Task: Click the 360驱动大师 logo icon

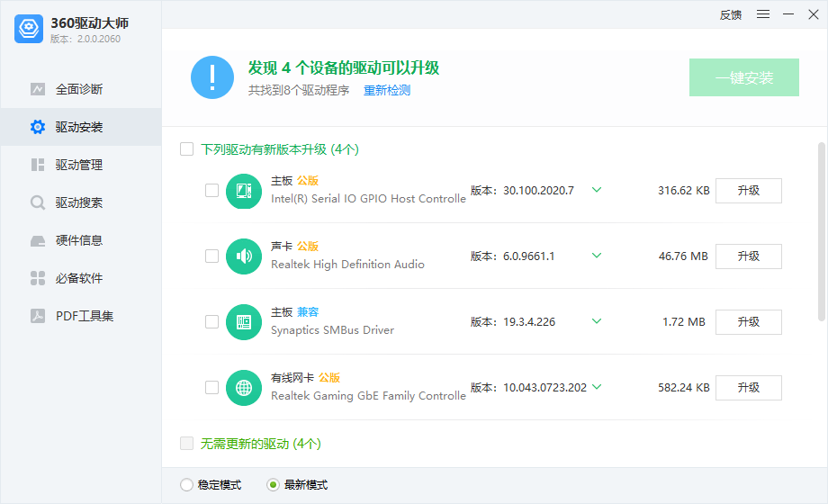Action: pos(29,29)
